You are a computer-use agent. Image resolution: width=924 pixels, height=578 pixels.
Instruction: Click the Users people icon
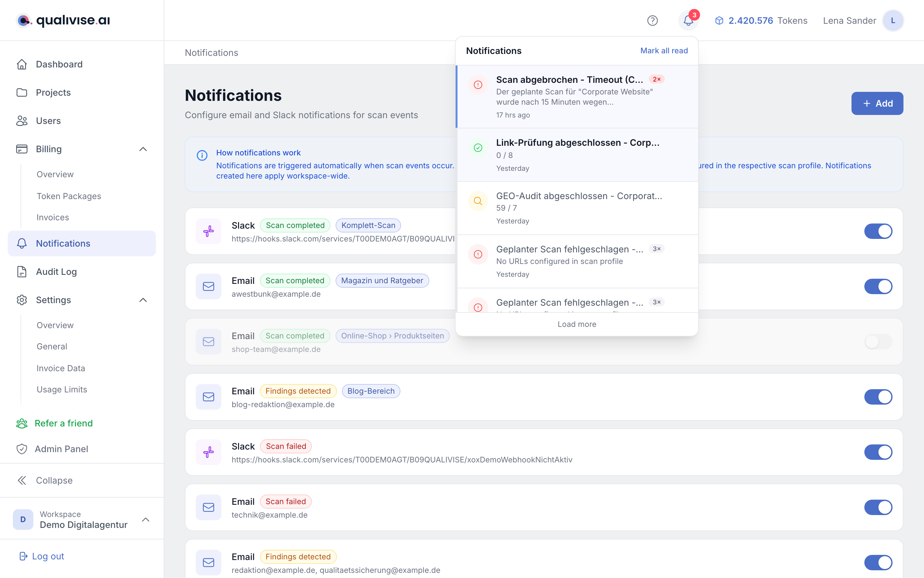pos(22,121)
